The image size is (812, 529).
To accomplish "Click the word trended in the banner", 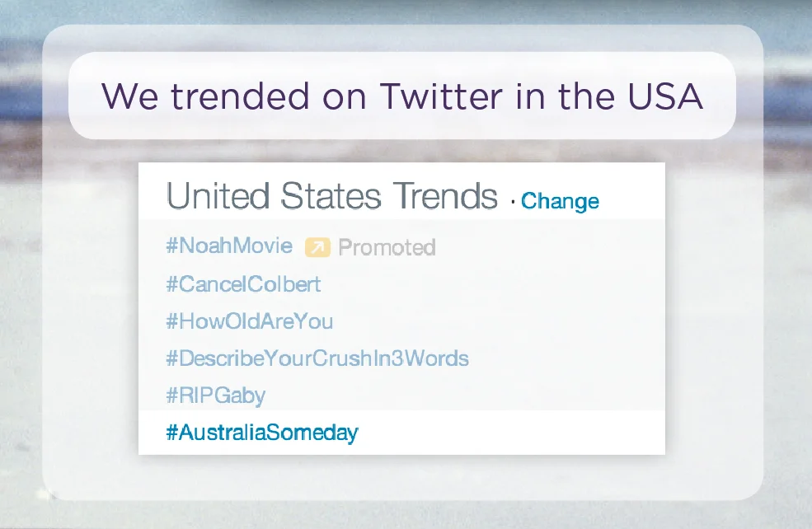I will tap(240, 96).
